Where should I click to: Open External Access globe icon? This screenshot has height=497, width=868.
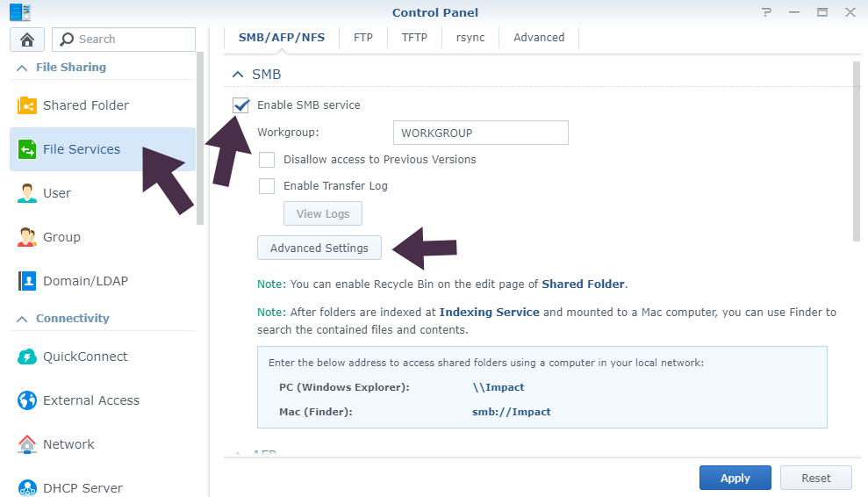(x=27, y=400)
